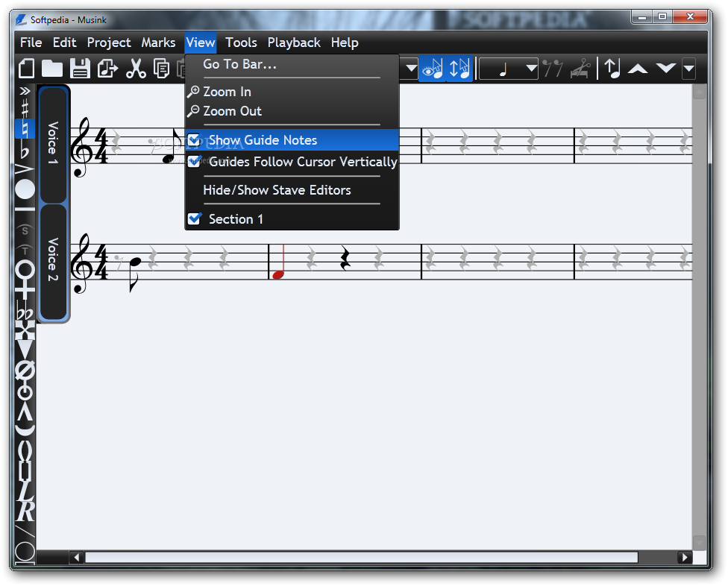Select the Voice 1 stave tab
Viewport: 728px width, 586px height.
54,144
